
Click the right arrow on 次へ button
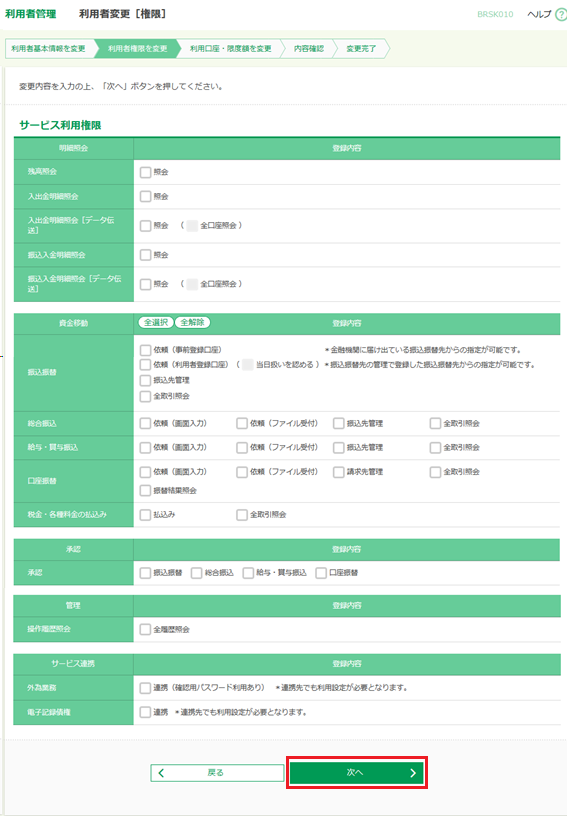pyautogui.click(x=413, y=773)
